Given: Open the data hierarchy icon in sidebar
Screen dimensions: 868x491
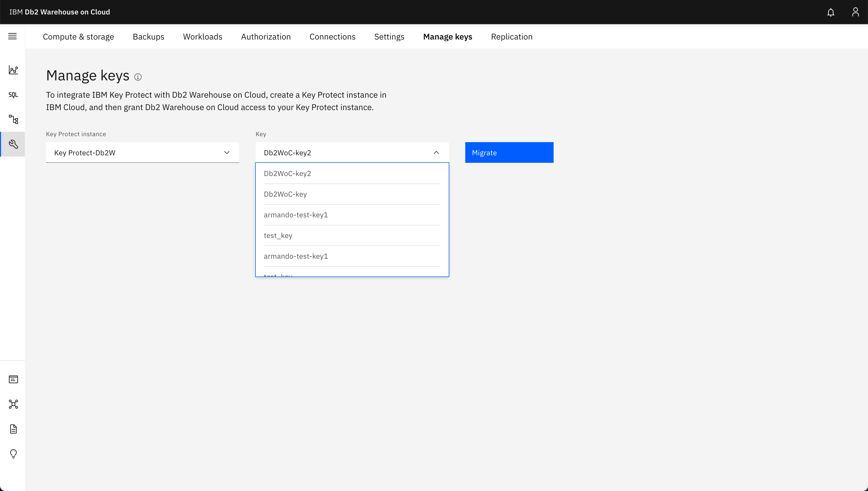Looking at the screenshot, I should pyautogui.click(x=13, y=119).
